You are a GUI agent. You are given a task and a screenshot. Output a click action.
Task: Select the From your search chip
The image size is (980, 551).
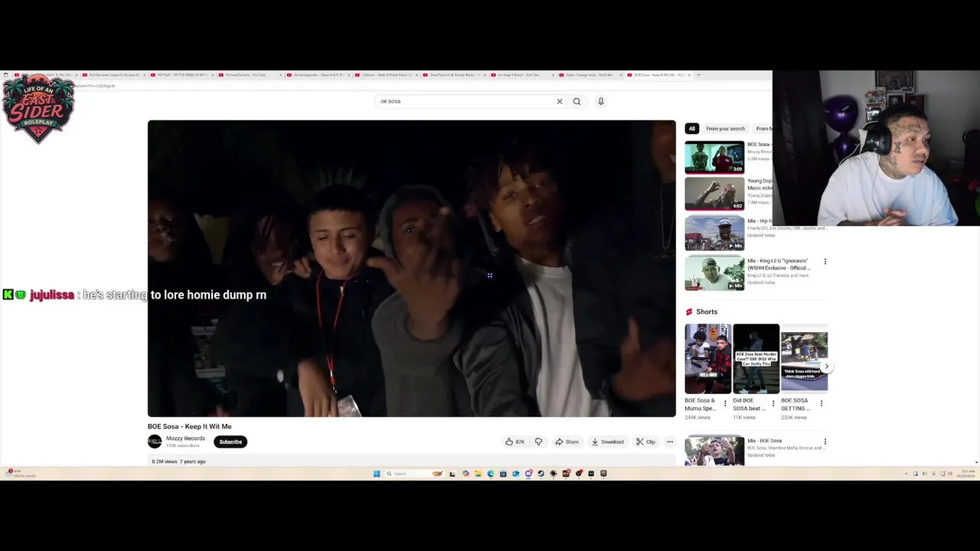pyautogui.click(x=725, y=129)
